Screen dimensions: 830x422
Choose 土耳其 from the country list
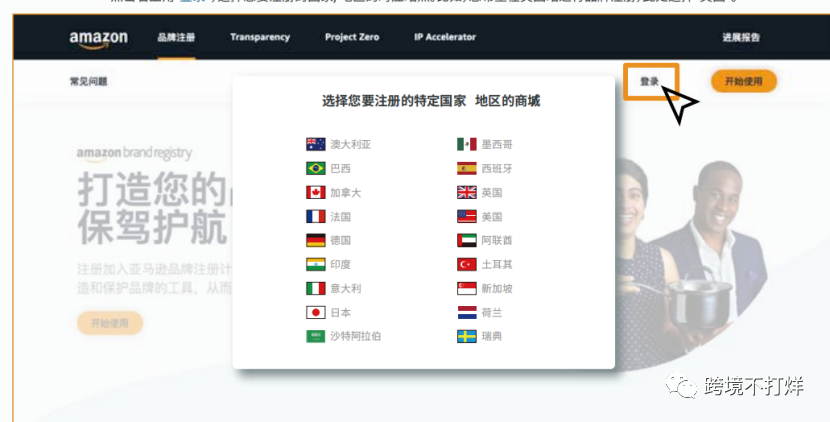[x=497, y=264]
